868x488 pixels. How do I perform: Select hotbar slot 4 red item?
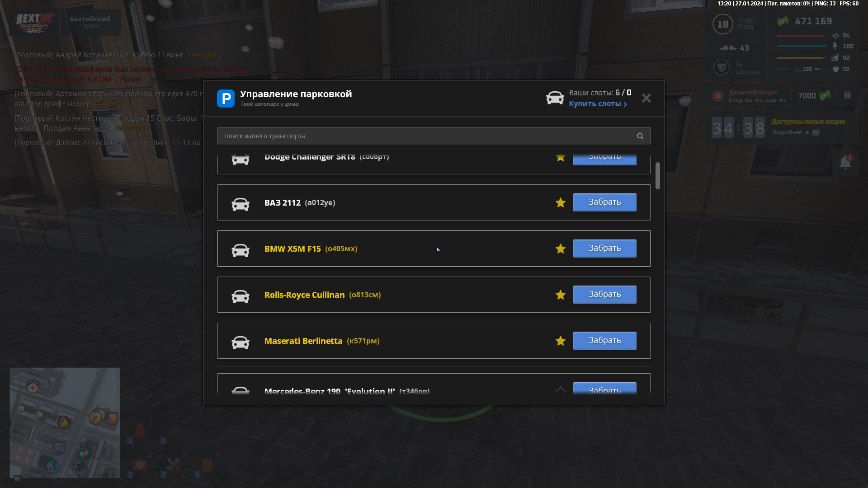[140, 432]
